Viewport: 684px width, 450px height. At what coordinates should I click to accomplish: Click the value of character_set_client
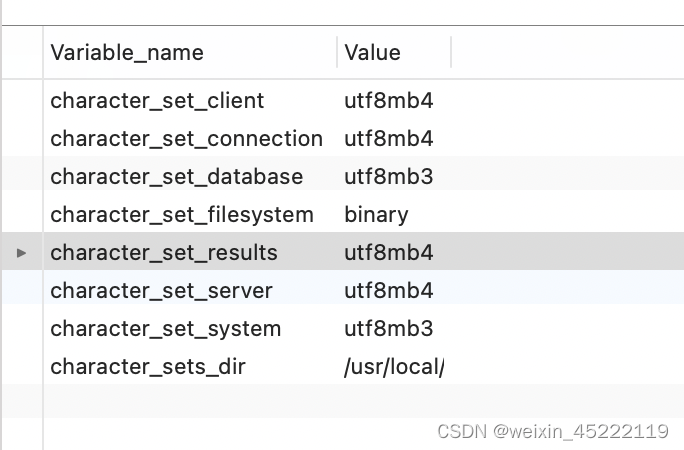click(x=389, y=101)
